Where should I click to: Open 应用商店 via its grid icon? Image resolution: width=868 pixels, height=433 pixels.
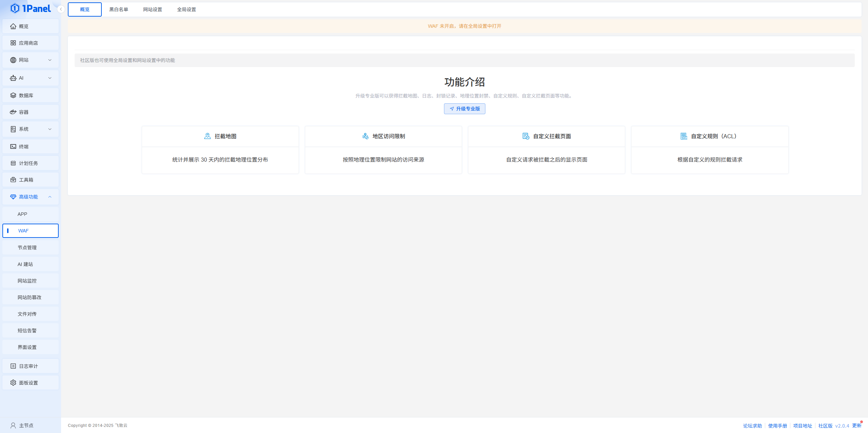[x=13, y=43]
